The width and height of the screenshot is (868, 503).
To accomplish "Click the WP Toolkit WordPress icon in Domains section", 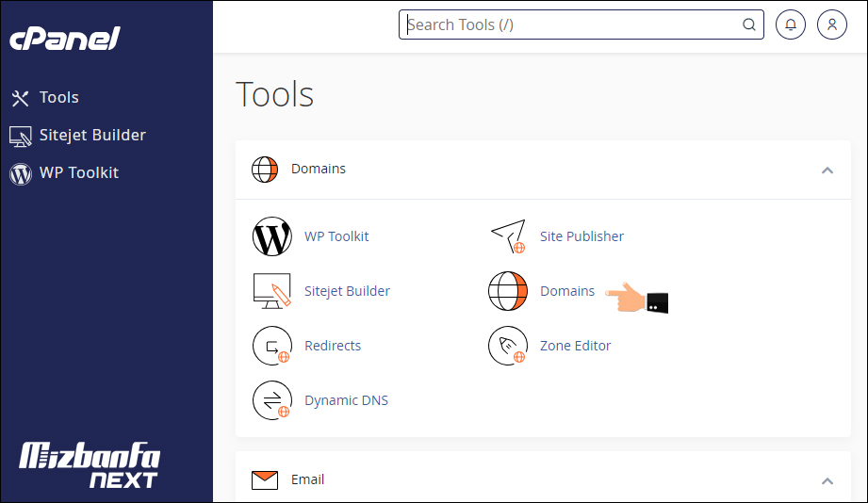I will [271, 236].
